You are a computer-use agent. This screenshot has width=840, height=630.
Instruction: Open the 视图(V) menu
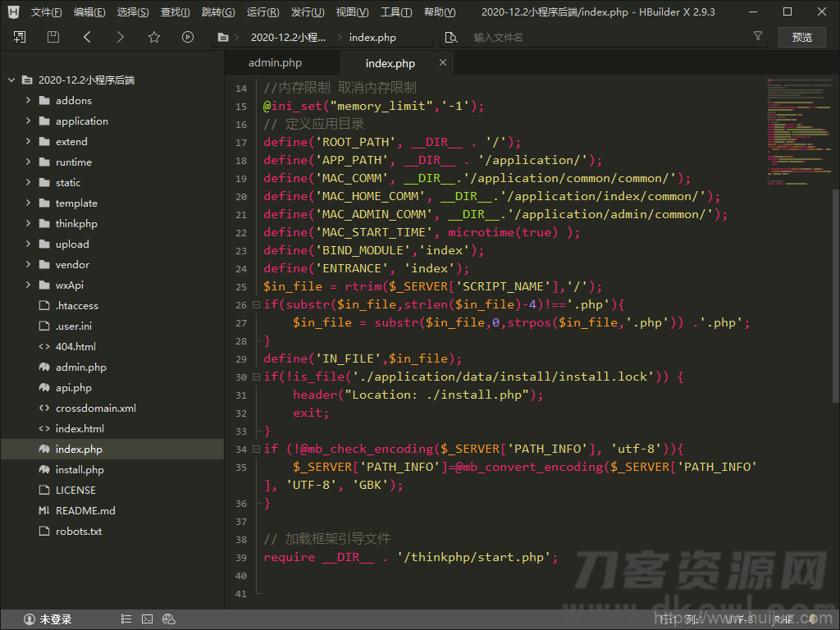(352, 11)
